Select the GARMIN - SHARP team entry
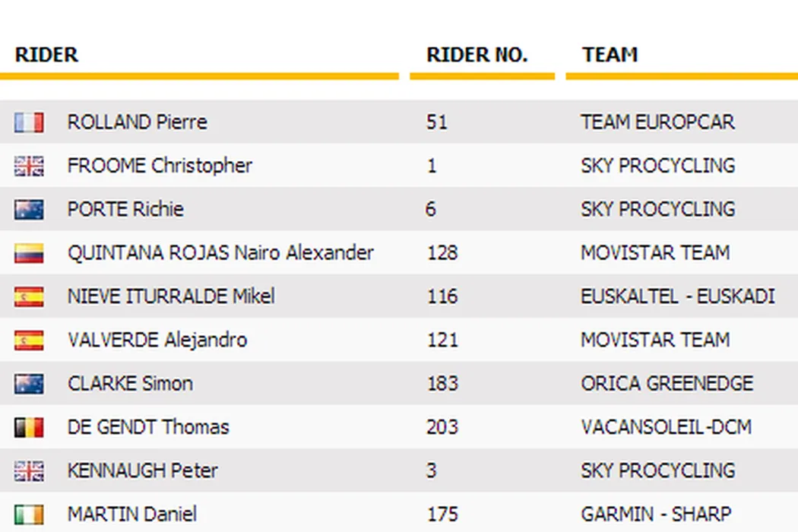This screenshot has height=532, width=798. click(x=656, y=515)
